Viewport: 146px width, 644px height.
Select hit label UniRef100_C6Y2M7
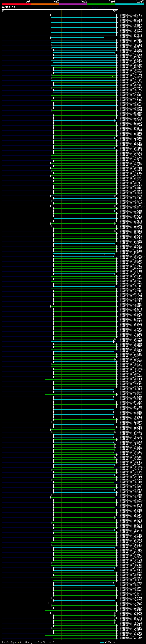tap(131, 342)
